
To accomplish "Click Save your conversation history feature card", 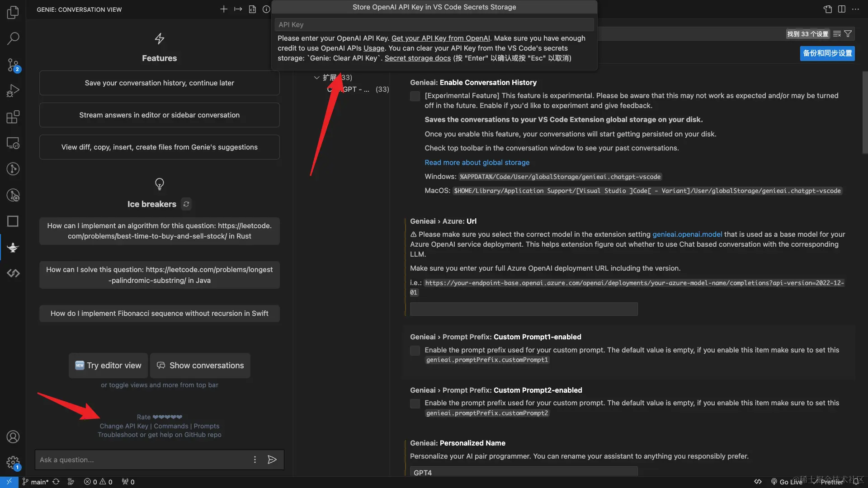I will pyautogui.click(x=160, y=83).
